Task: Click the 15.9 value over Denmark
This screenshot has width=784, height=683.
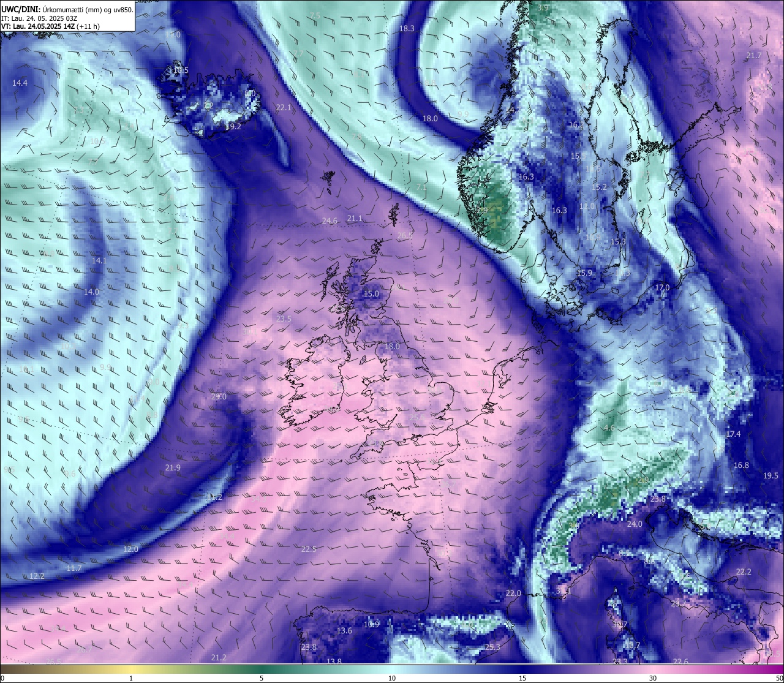Action: point(584,273)
